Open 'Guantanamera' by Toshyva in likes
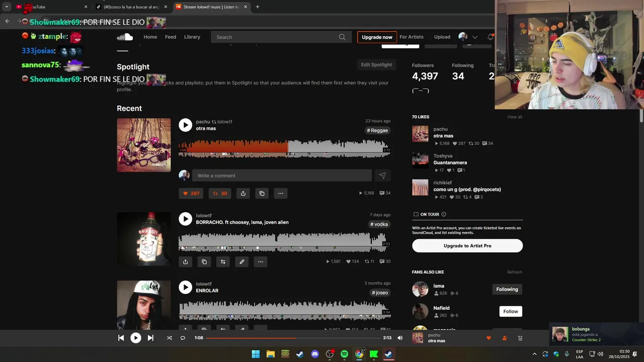 click(450, 162)
